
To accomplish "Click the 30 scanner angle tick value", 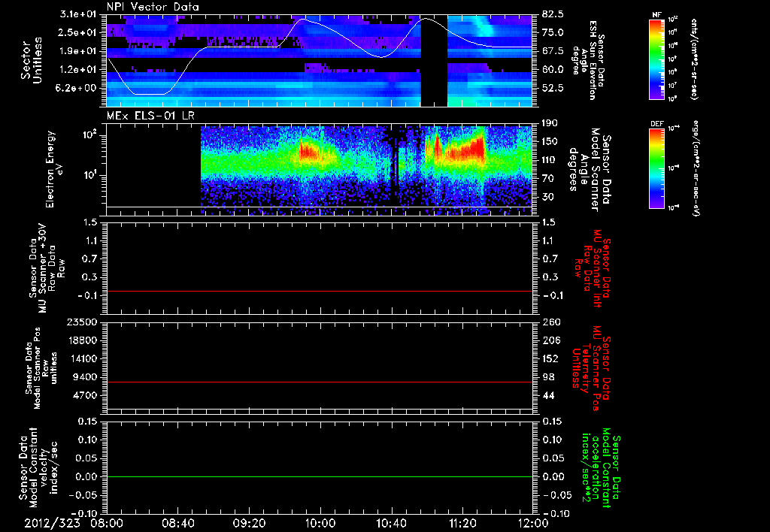I will (x=549, y=197).
